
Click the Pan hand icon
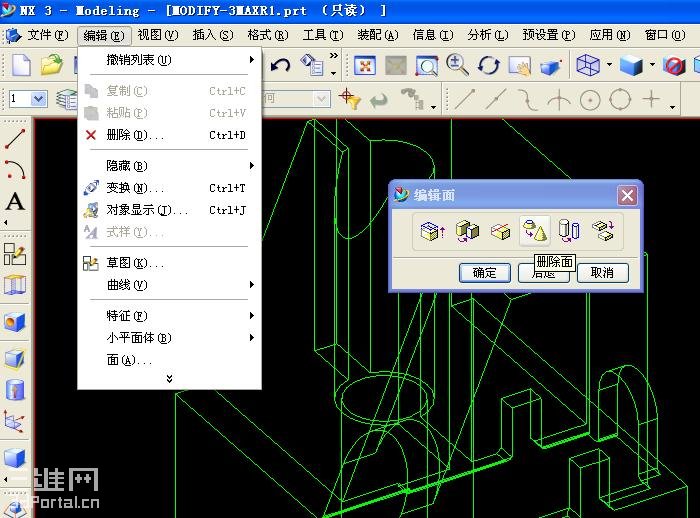coord(520,66)
